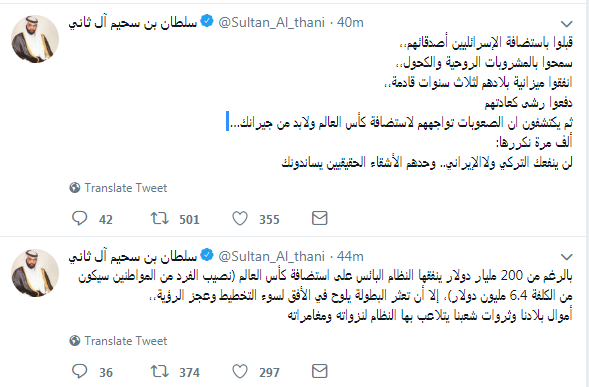Reply to the 40m tweet
Image resolution: width=589 pixels, height=387 pixels.
80,218
